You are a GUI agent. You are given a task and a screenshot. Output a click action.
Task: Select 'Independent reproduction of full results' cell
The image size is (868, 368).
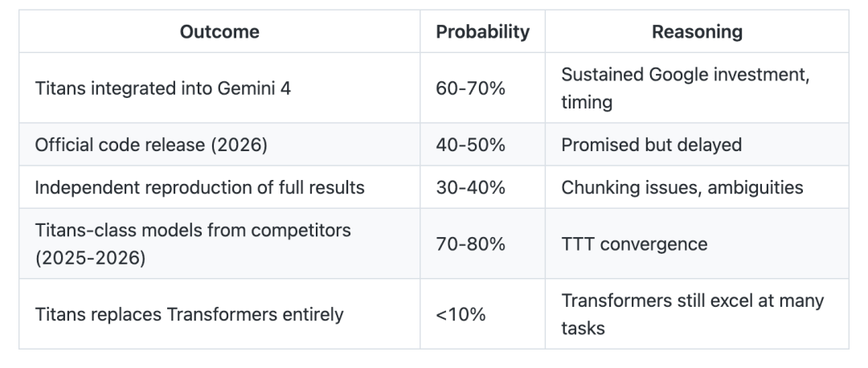199,187
